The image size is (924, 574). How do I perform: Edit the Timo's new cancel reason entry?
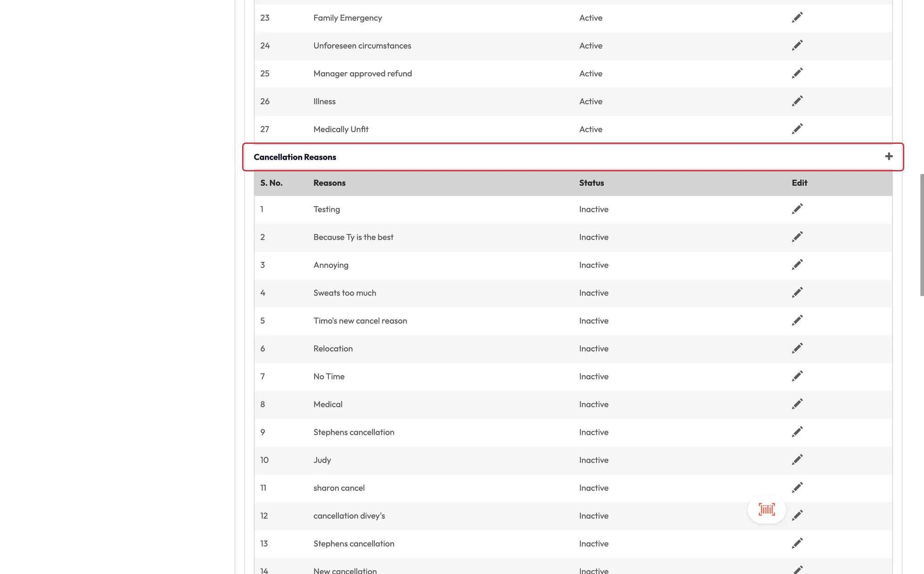click(797, 321)
